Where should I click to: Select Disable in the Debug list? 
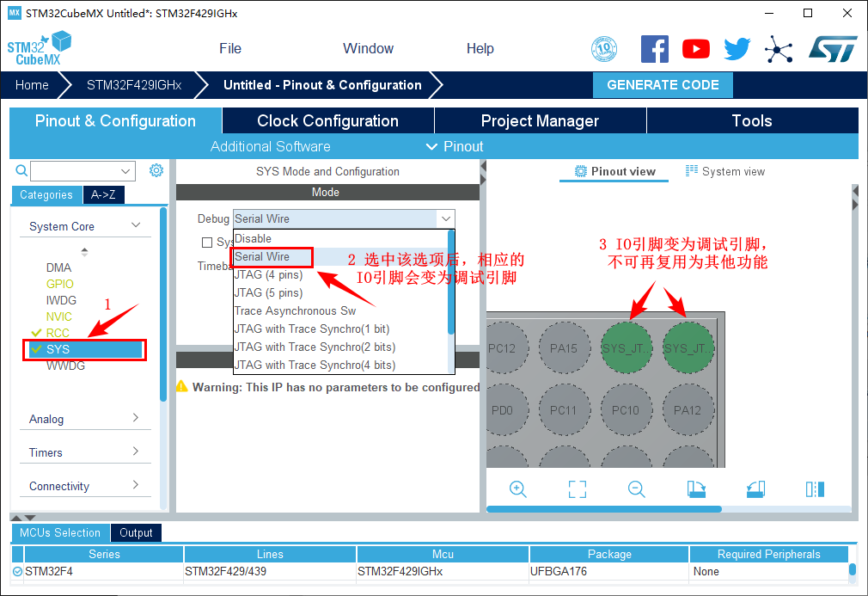tap(253, 238)
